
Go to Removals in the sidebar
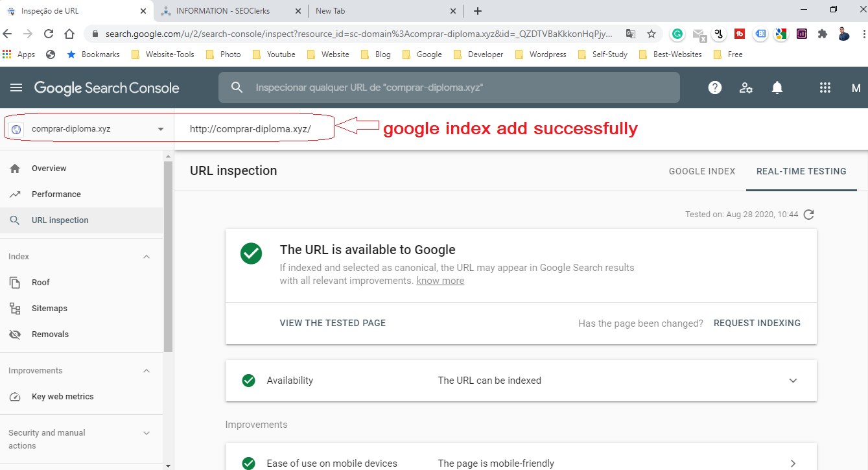(51, 334)
